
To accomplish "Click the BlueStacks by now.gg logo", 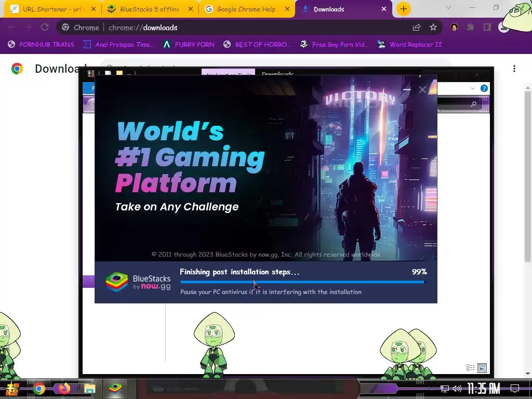I will point(138,282).
